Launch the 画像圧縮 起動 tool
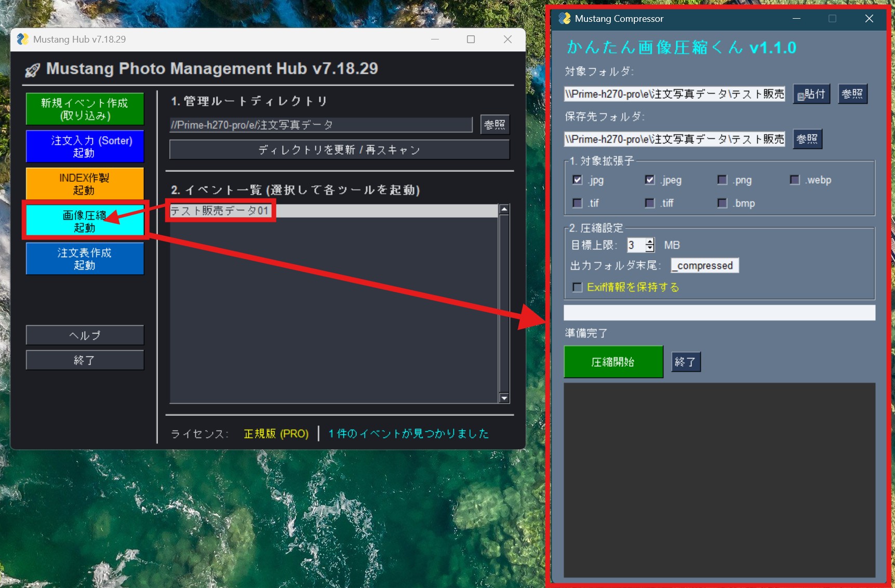 (85, 221)
